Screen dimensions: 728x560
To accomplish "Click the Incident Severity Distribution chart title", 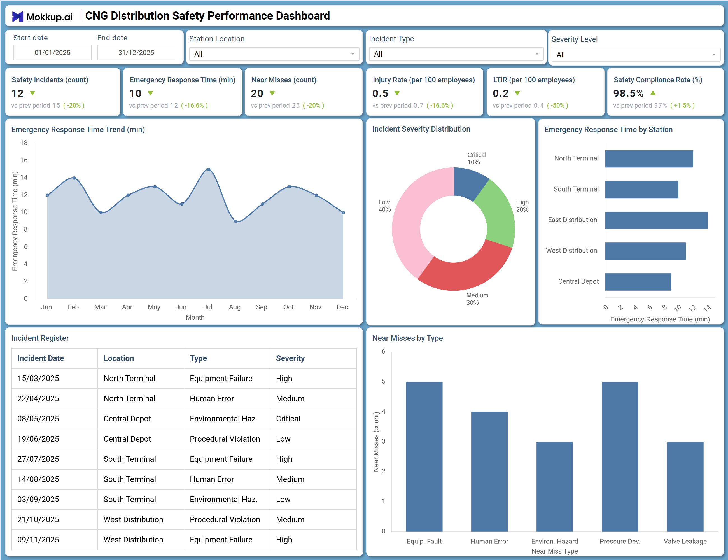I will pos(421,129).
